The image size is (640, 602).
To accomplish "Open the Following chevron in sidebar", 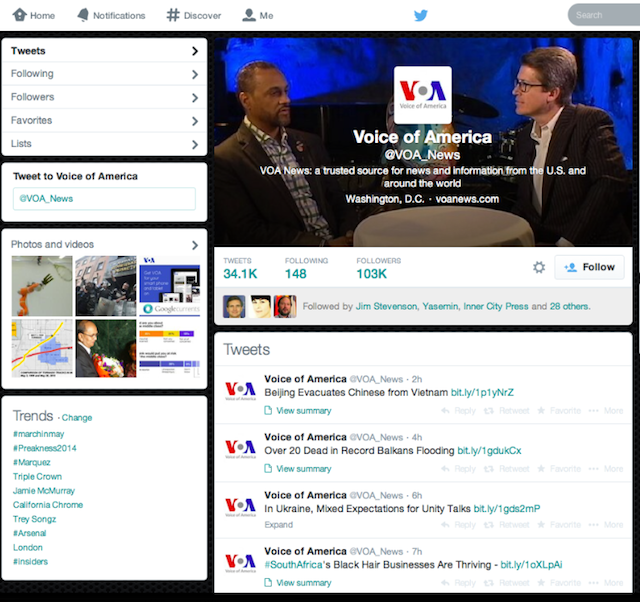I will tap(195, 74).
